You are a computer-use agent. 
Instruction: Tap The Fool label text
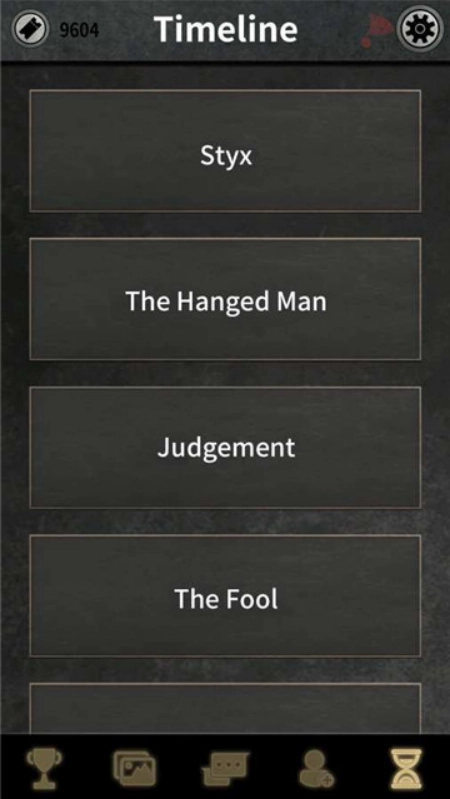pyautogui.click(x=226, y=599)
